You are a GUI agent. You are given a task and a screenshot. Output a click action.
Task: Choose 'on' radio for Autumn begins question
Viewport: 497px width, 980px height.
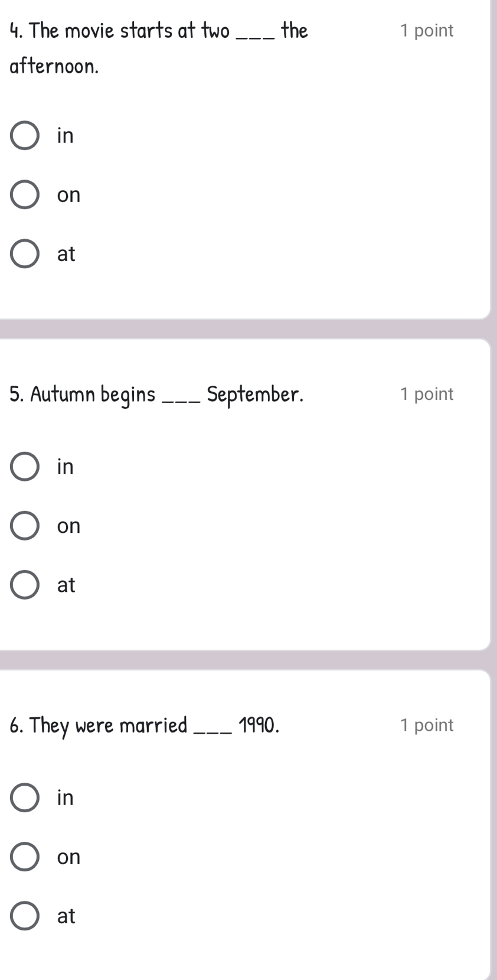tap(25, 526)
